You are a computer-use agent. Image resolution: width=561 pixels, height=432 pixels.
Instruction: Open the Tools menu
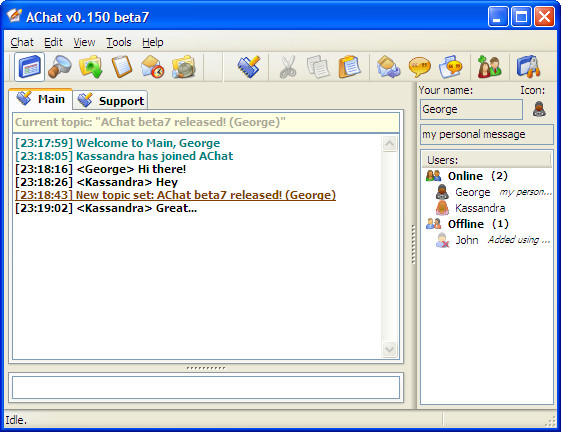[119, 42]
